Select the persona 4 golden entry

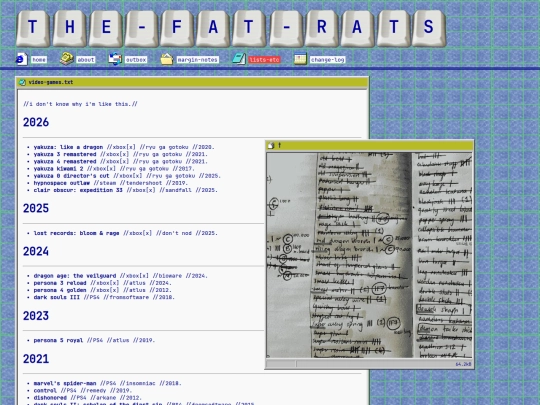[x=103, y=290]
